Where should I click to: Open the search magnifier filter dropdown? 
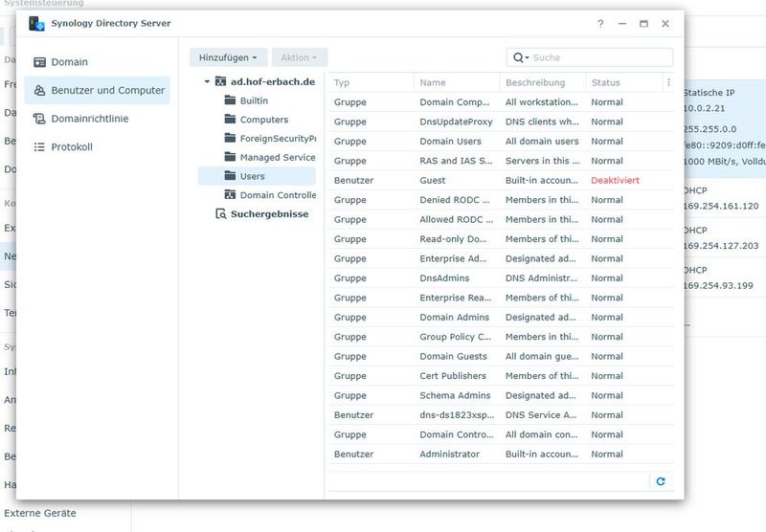pyautogui.click(x=521, y=57)
